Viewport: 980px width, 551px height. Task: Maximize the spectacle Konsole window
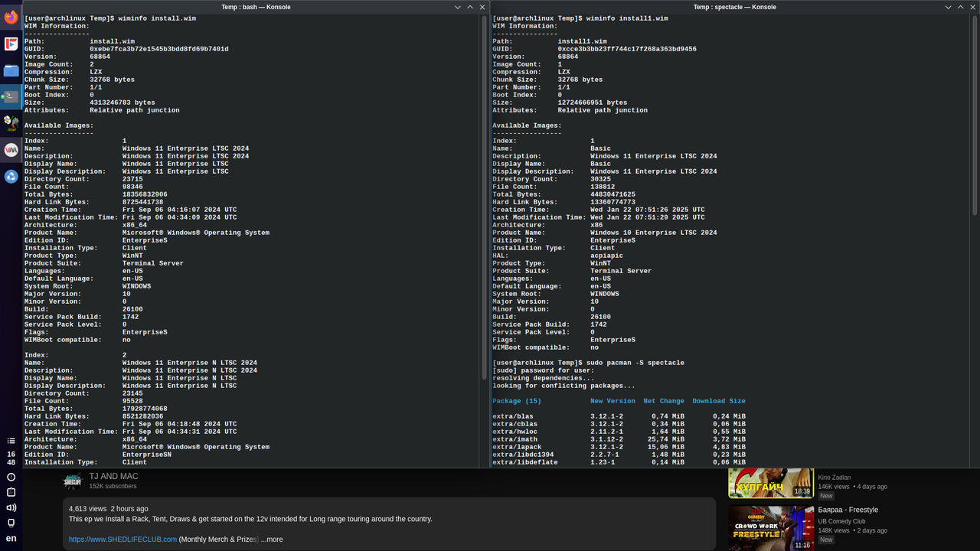[961, 7]
